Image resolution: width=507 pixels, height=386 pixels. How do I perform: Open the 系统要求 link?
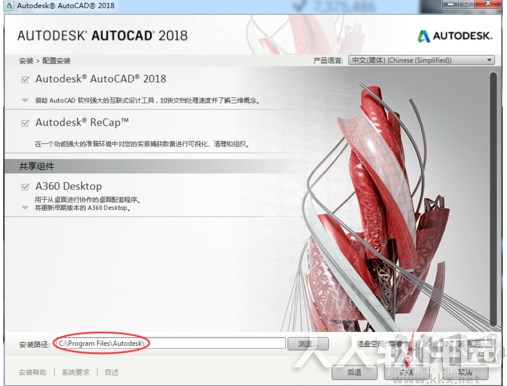point(76,372)
